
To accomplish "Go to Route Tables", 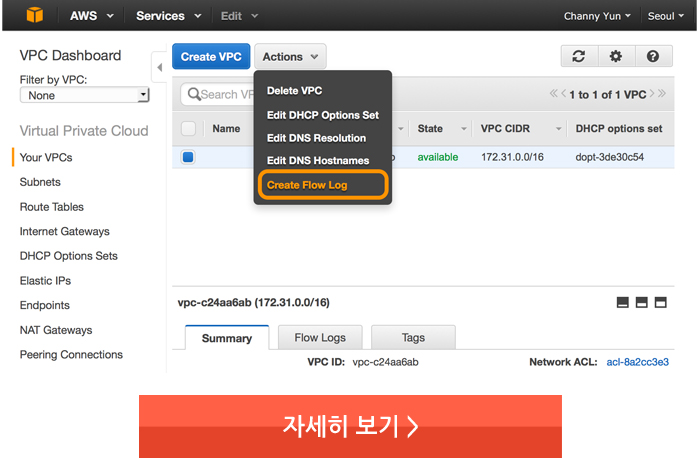I will (52, 207).
